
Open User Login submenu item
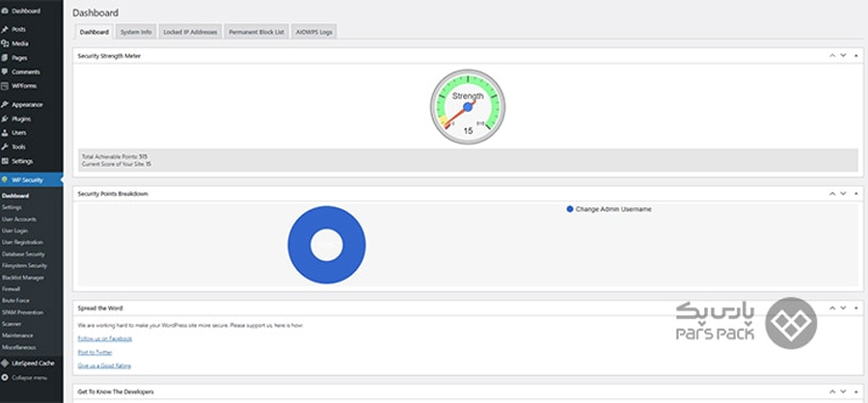pyautogui.click(x=14, y=230)
